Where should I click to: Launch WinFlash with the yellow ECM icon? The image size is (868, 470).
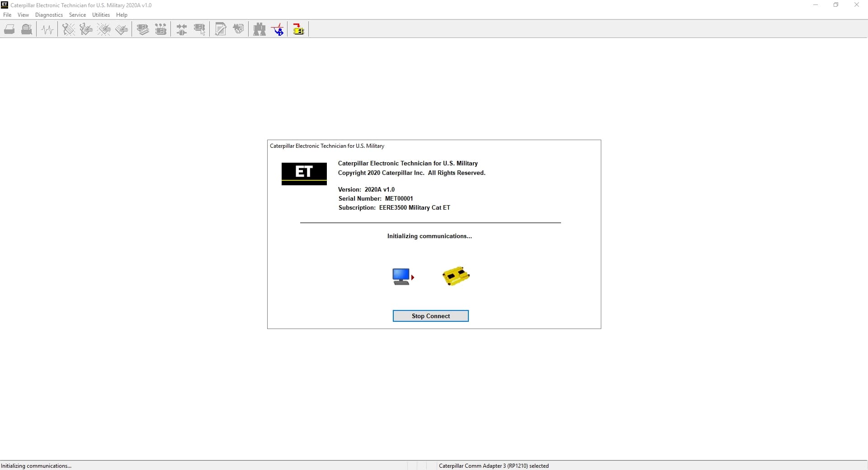coord(298,30)
